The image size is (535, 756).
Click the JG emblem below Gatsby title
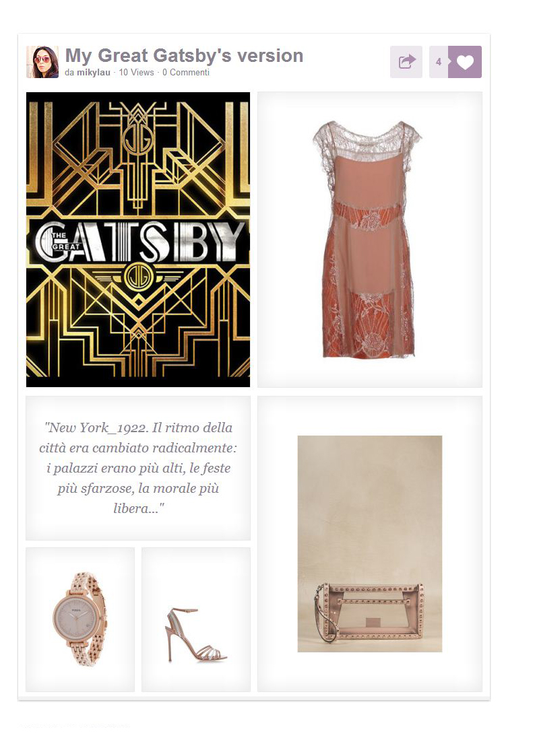click(138, 279)
